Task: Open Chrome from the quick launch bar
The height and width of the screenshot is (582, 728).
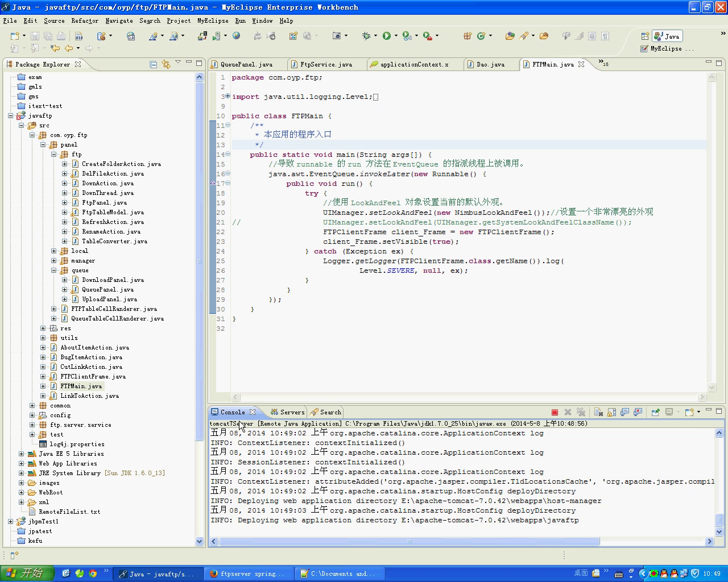Action: tap(93, 573)
